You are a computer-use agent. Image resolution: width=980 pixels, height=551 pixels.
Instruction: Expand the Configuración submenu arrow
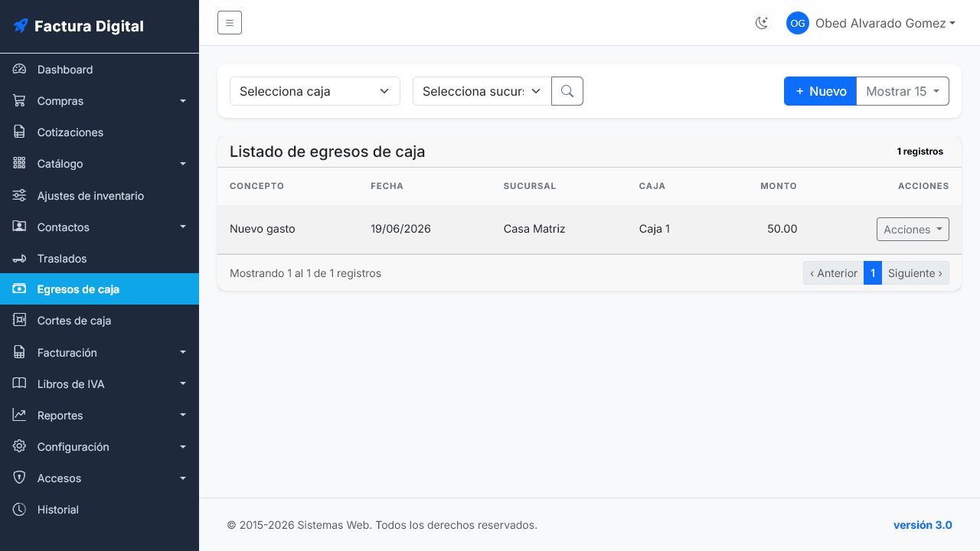pos(183,447)
